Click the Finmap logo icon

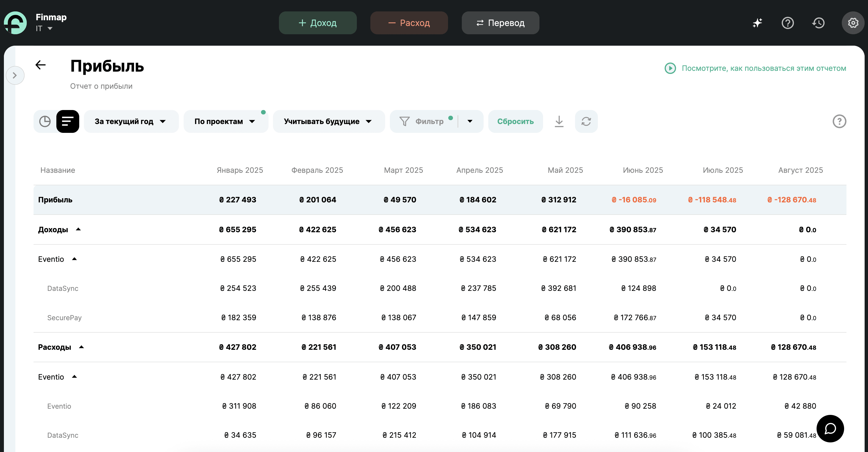click(15, 23)
